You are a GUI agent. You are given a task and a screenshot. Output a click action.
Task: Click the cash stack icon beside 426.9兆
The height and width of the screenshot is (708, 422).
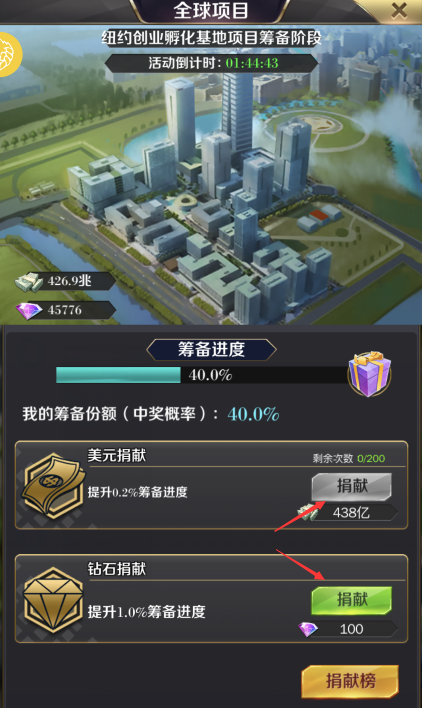click(x=29, y=282)
